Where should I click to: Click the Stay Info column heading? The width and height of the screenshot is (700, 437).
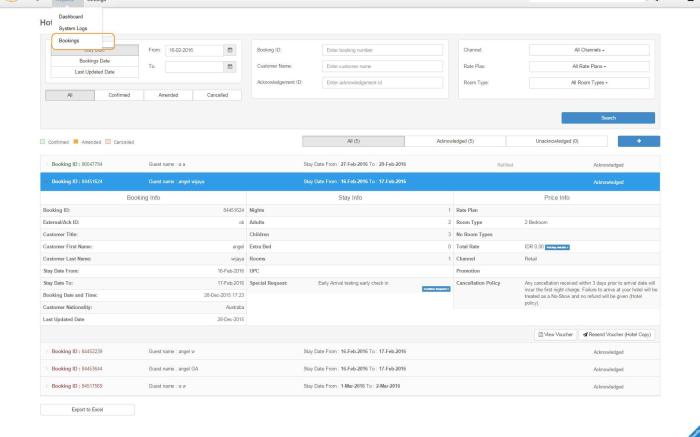click(x=350, y=198)
